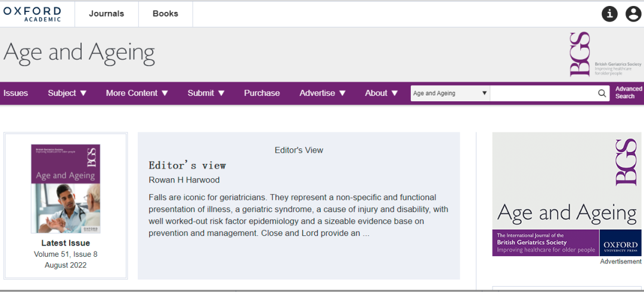Expand the More Content menu

tap(137, 93)
